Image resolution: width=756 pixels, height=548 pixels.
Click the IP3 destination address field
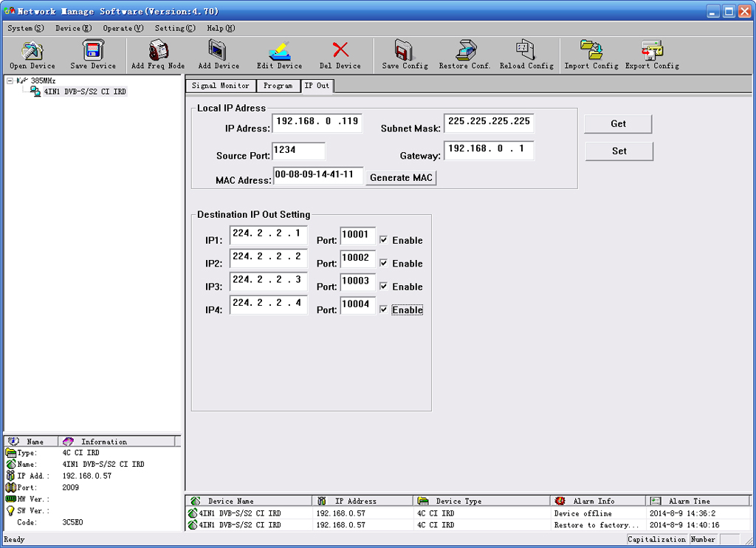[269, 281]
